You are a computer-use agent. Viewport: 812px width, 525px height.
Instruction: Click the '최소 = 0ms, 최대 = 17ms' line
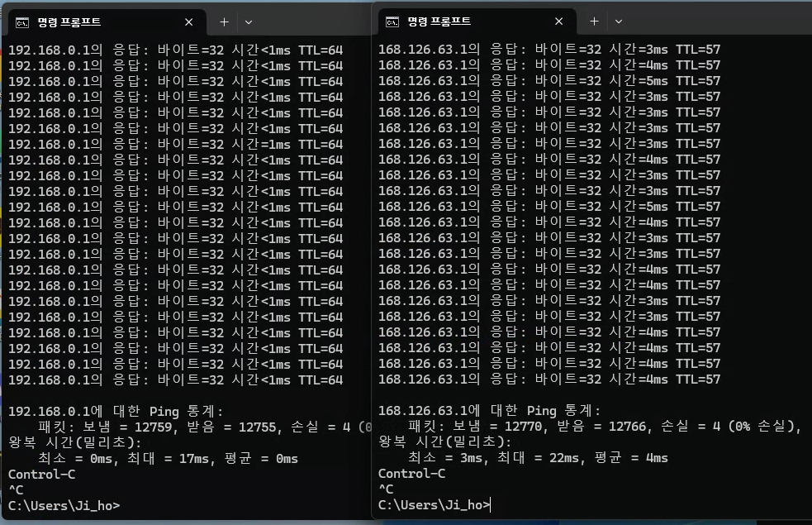pyautogui.click(x=168, y=459)
